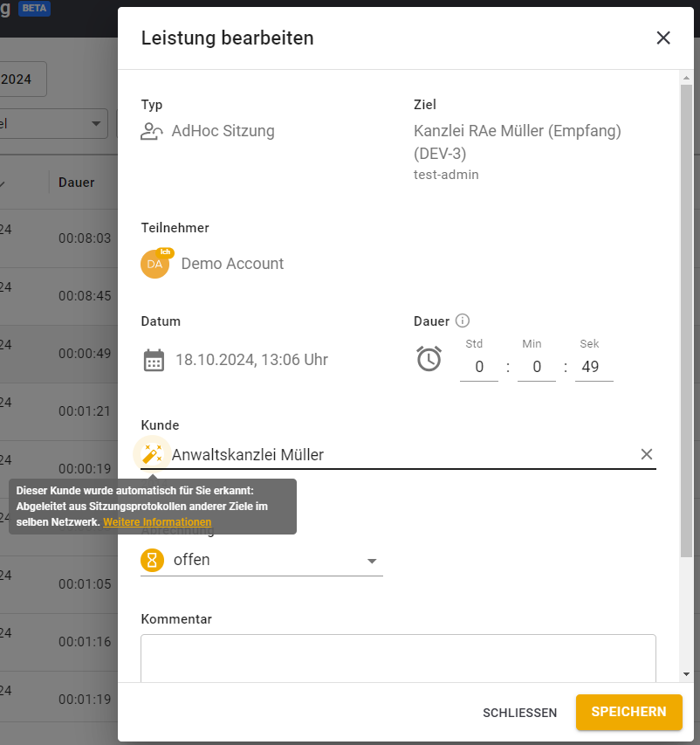
Task: Click the magic wand auto-detect icon
Action: click(x=152, y=454)
